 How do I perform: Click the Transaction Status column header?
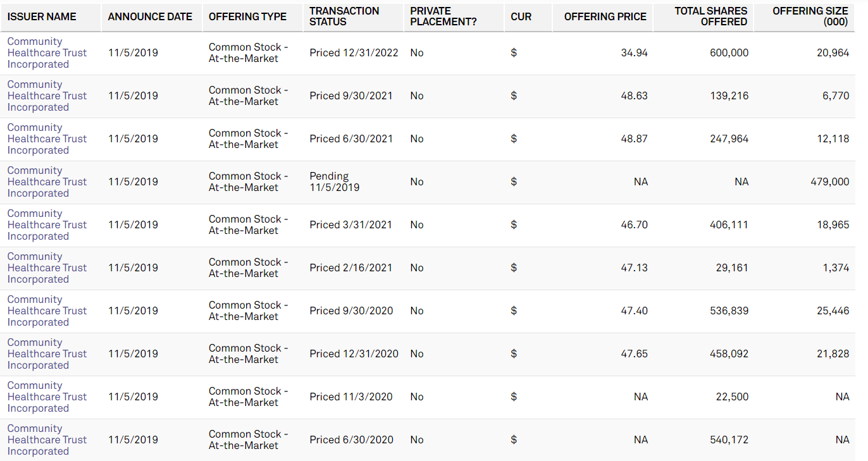click(x=344, y=16)
